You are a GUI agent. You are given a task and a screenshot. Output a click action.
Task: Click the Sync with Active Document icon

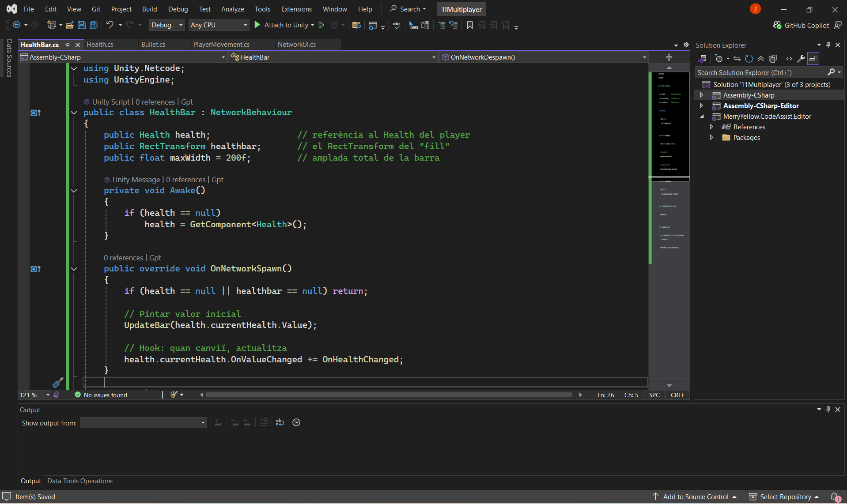click(x=737, y=59)
